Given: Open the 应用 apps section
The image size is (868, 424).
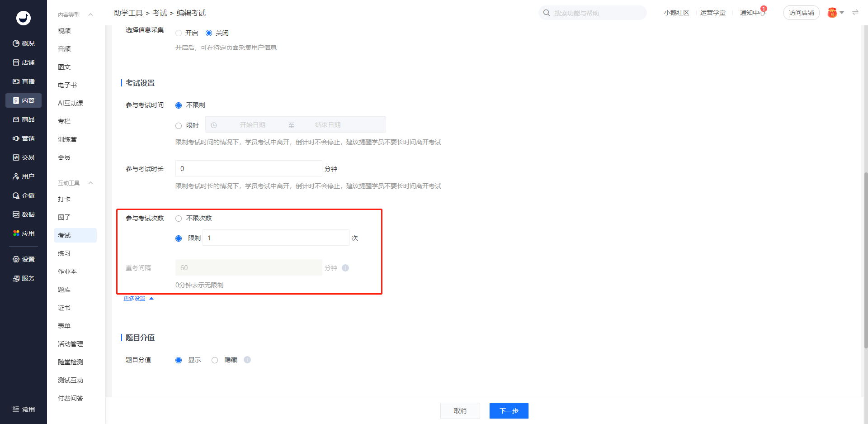Looking at the screenshot, I should [24, 233].
